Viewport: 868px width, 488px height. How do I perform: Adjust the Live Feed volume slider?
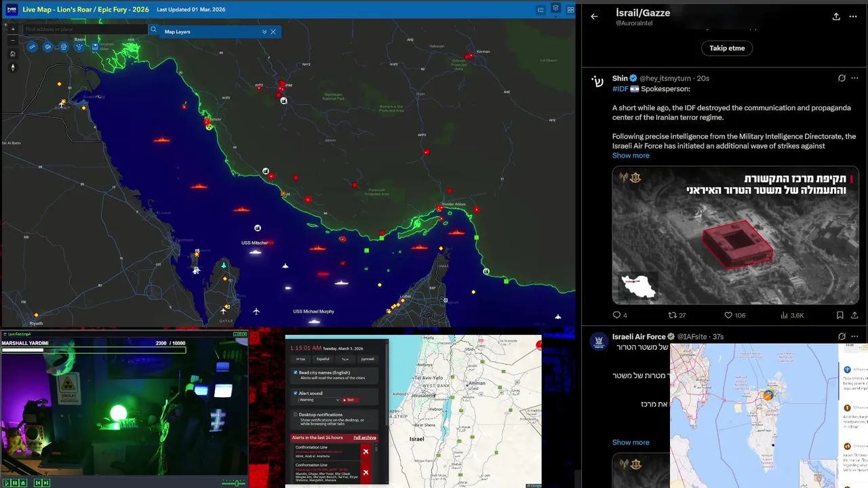[234, 483]
